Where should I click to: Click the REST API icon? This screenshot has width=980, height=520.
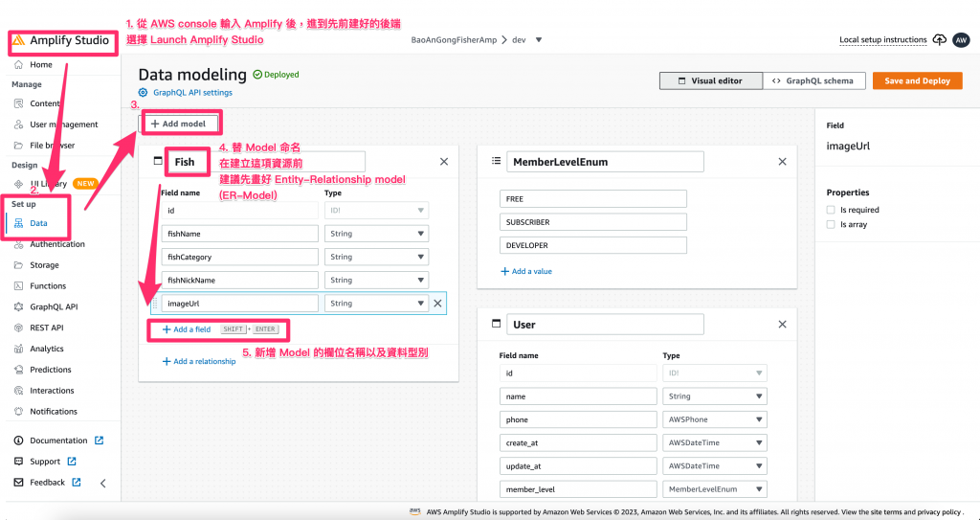point(19,328)
